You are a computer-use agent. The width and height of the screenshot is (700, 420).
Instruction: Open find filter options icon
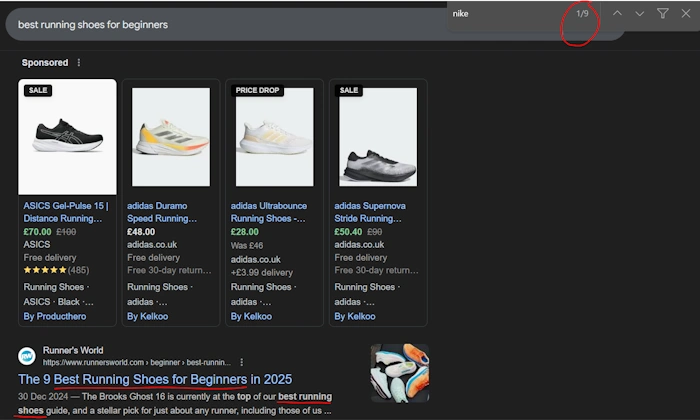click(x=662, y=13)
